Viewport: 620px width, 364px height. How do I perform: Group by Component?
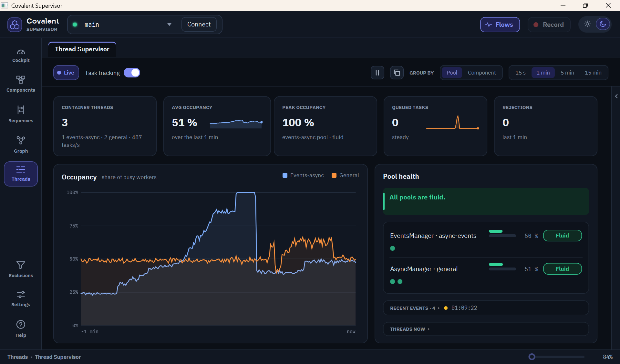[x=481, y=73]
